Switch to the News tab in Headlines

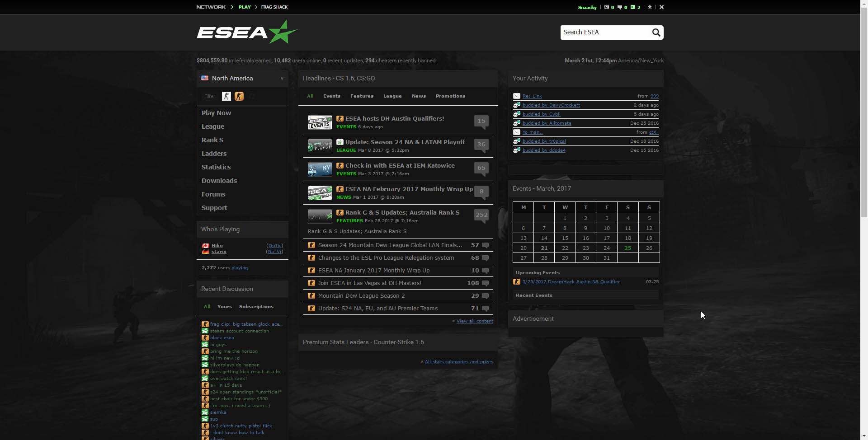[x=419, y=96]
